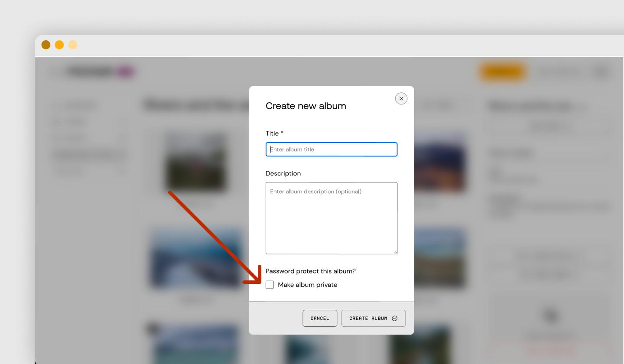Open the blurred blue mountain photo thumbnail

(x=196, y=259)
